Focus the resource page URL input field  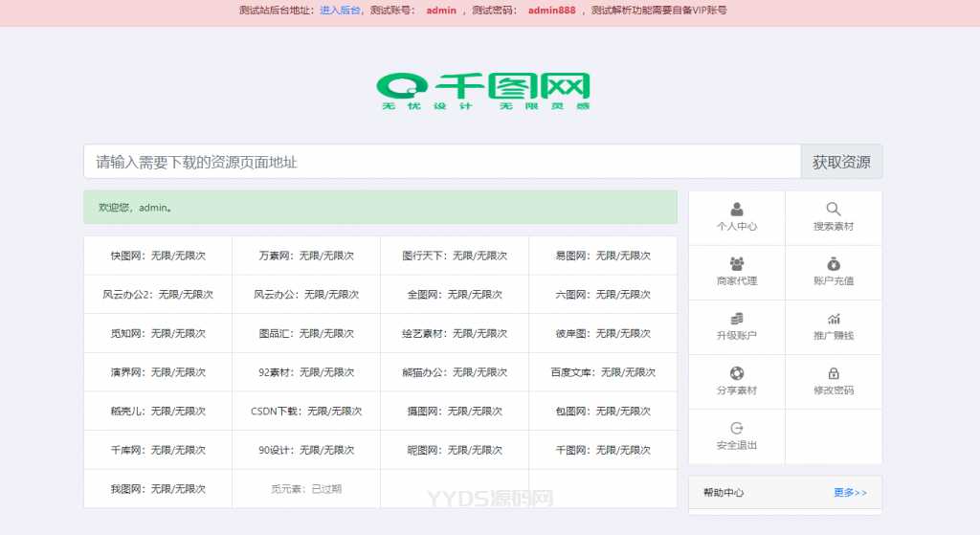pos(442,162)
